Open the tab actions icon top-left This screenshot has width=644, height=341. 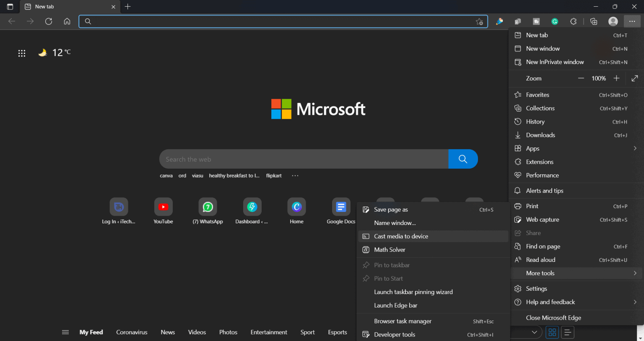click(9, 6)
